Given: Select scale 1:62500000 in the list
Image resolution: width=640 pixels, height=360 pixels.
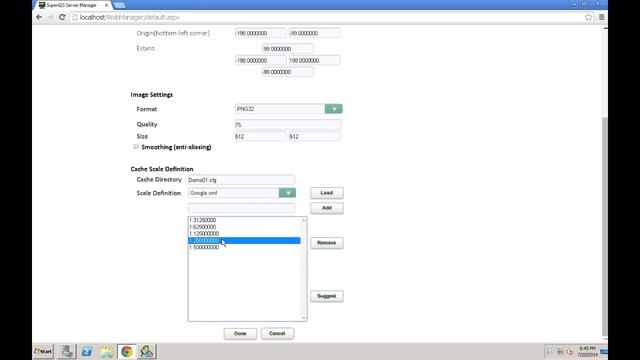Looking at the screenshot, I should pos(244,227).
